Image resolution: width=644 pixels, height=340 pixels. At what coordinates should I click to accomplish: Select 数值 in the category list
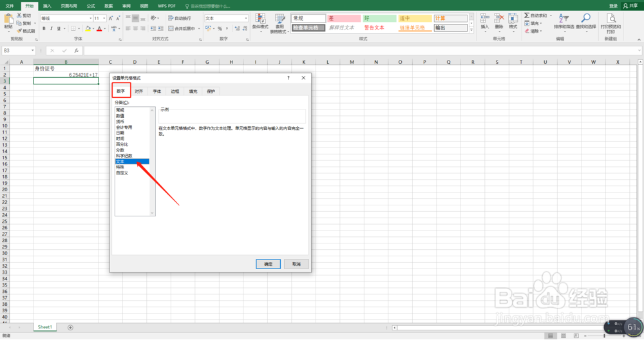[x=120, y=116]
